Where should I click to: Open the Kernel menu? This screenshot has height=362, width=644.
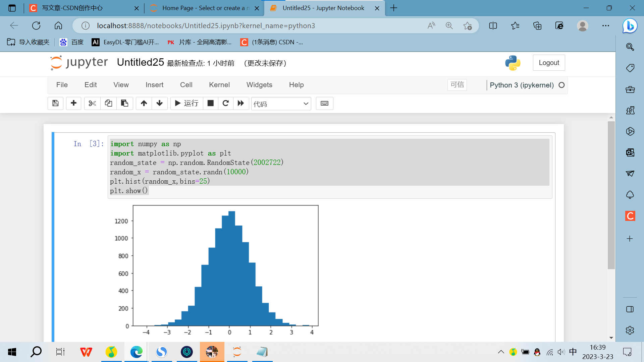[219, 85]
